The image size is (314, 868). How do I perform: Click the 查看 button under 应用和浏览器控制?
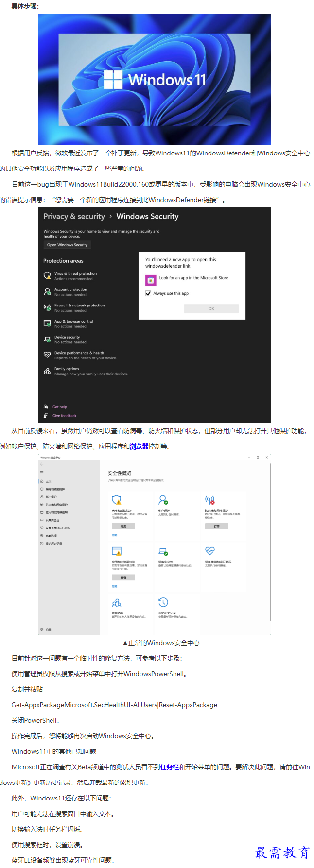coord(123,578)
